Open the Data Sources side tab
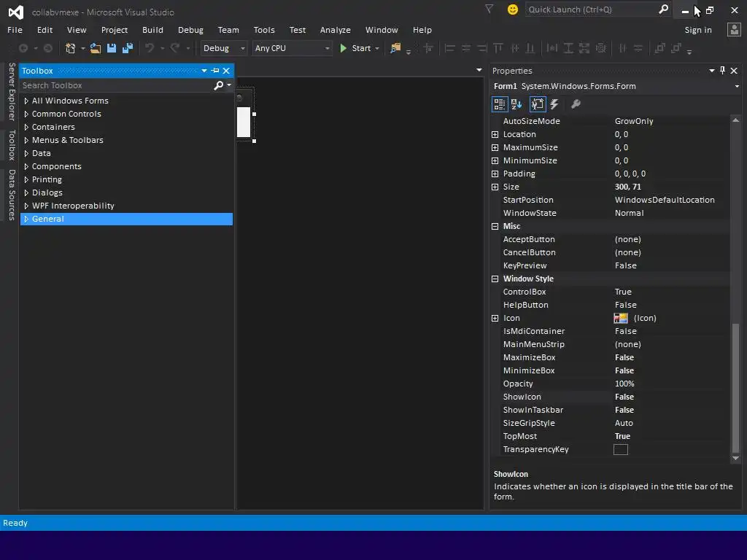This screenshot has height=560, width=747. [12, 195]
